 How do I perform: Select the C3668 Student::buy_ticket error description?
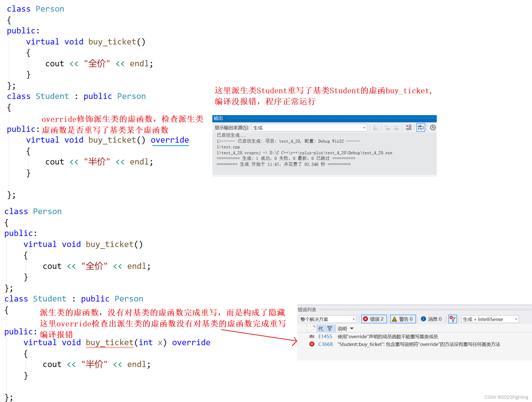[x=419, y=344]
